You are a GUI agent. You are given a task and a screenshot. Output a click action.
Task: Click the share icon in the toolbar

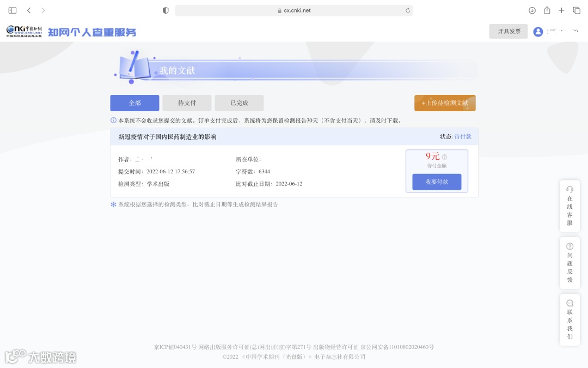(547, 10)
